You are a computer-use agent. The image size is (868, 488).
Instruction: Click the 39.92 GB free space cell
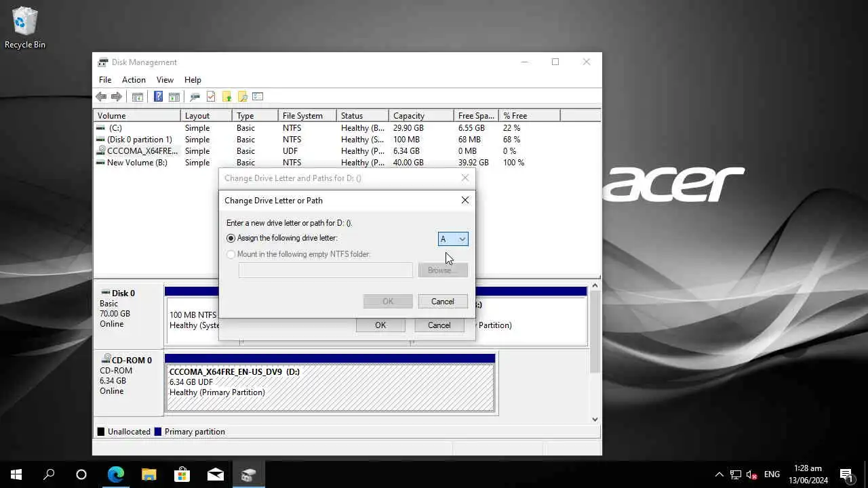473,163
